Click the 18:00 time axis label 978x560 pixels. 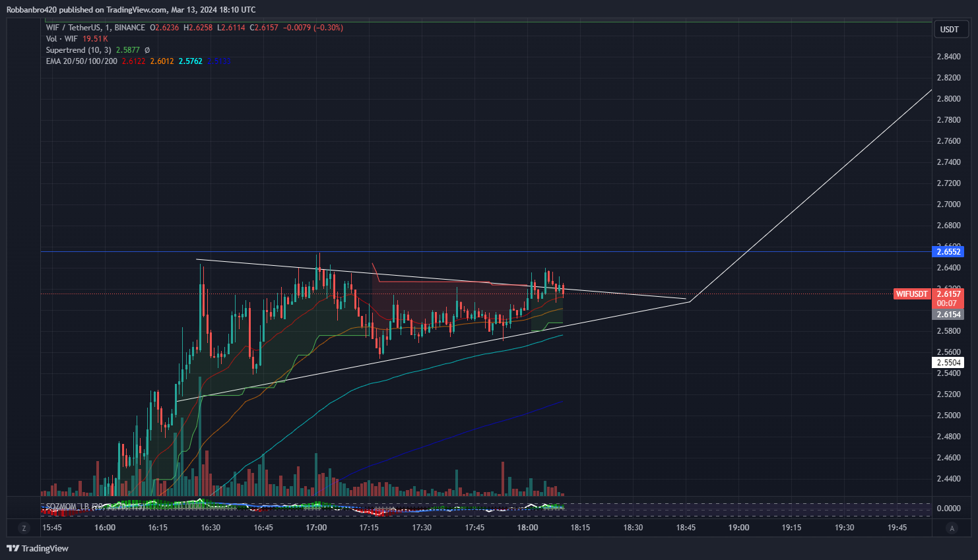527,528
